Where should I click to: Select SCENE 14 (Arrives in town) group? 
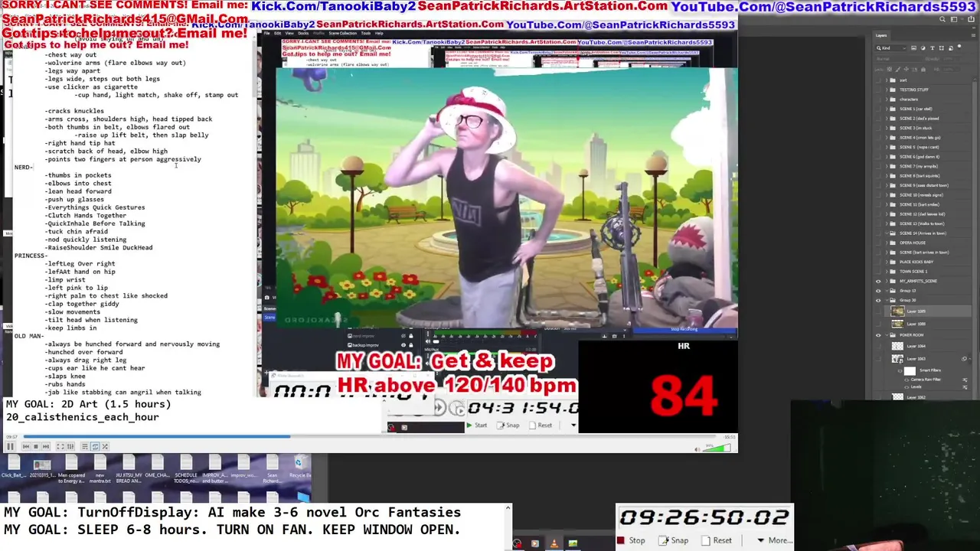coord(923,233)
